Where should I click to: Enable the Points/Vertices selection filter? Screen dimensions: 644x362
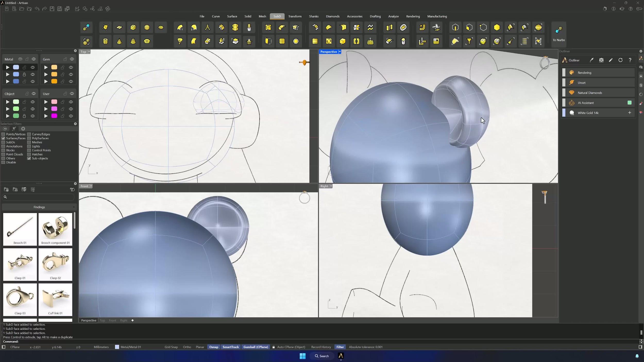3,134
